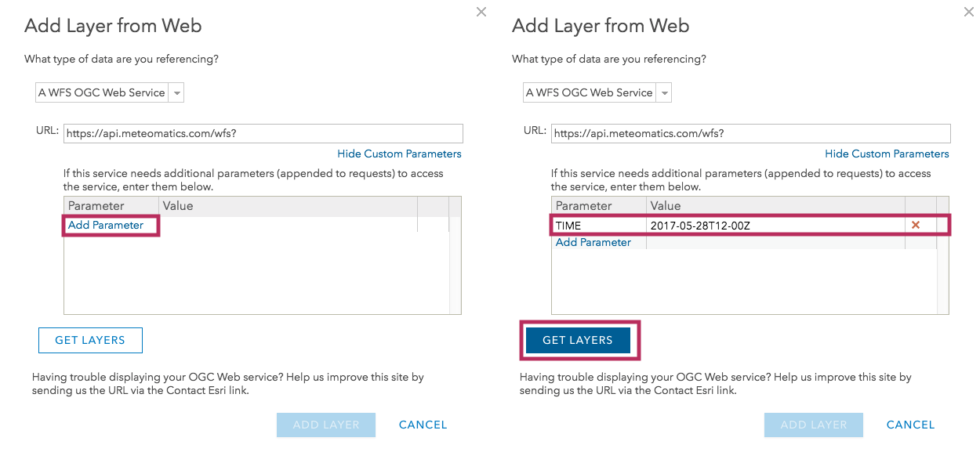Click 'Hide Custom Parameters' in left dialog
This screenshot has height=452, width=980.
[x=399, y=154]
